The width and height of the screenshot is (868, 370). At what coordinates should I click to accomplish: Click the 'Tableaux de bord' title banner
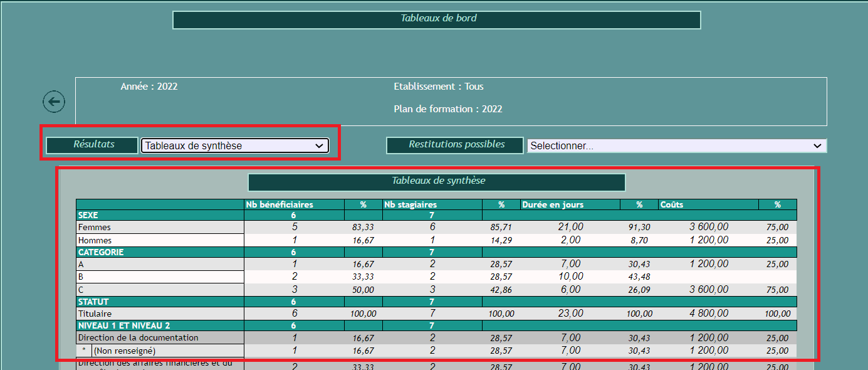(x=436, y=19)
